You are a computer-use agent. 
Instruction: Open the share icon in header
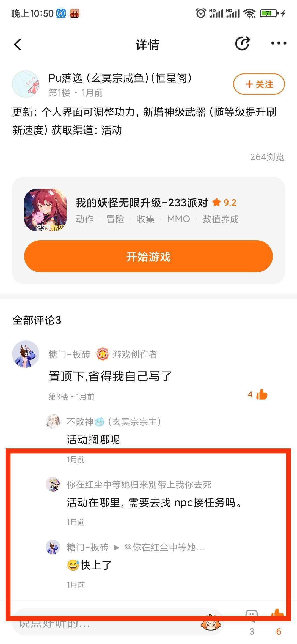click(243, 43)
